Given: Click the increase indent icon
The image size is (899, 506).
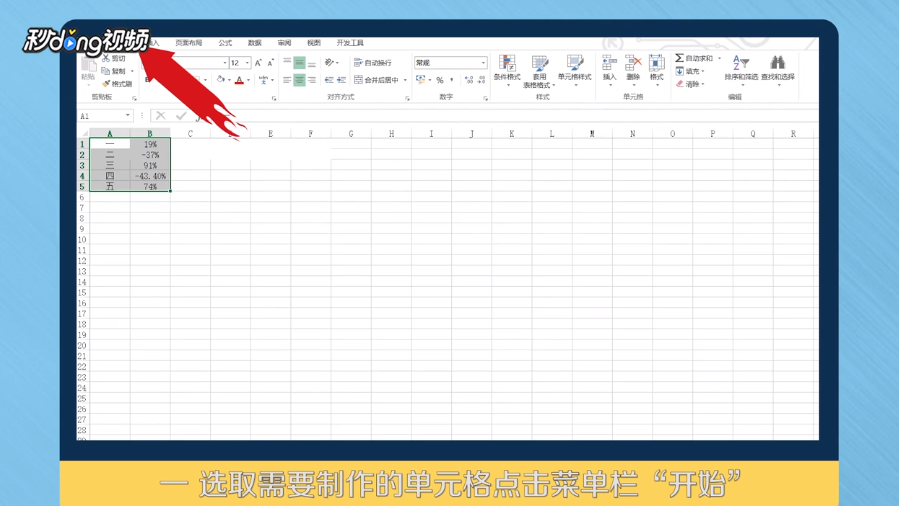Looking at the screenshot, I should [341, 80].
